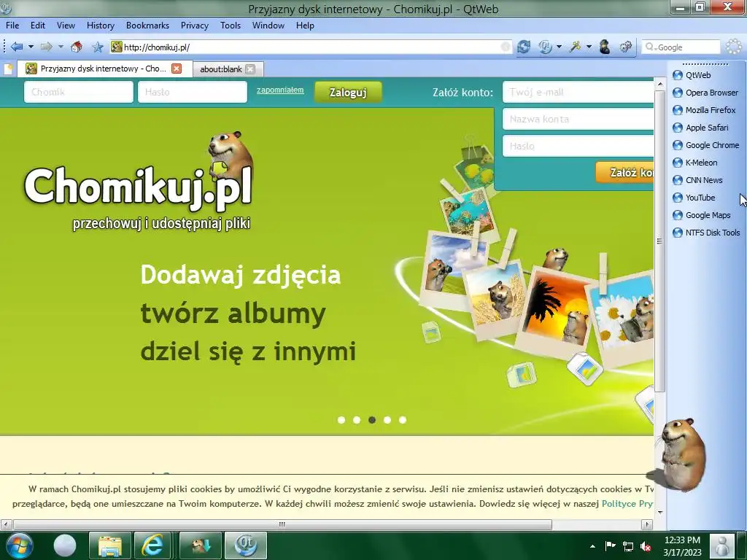The width and height of the screenshot is (747, 560).
Task: Open the Bookmarks menu
Action: pos(147,26)
